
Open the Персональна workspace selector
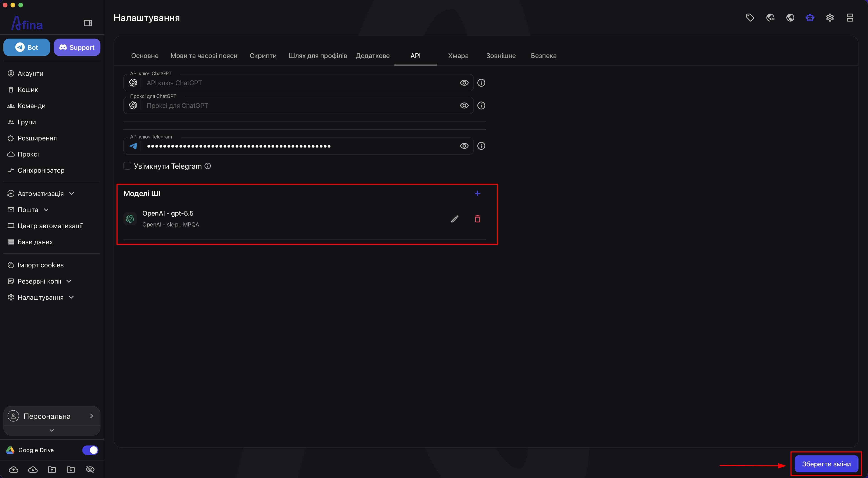click(x=52, y=416)
